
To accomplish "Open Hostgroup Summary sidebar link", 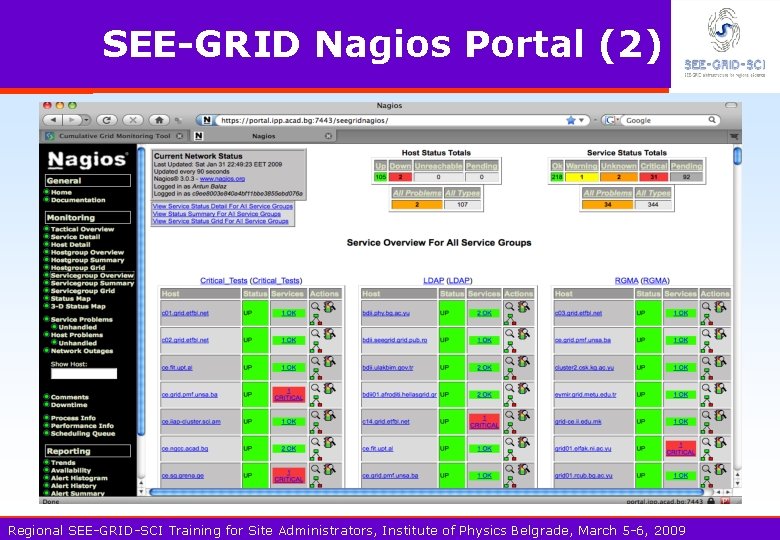I will point(87,260).
